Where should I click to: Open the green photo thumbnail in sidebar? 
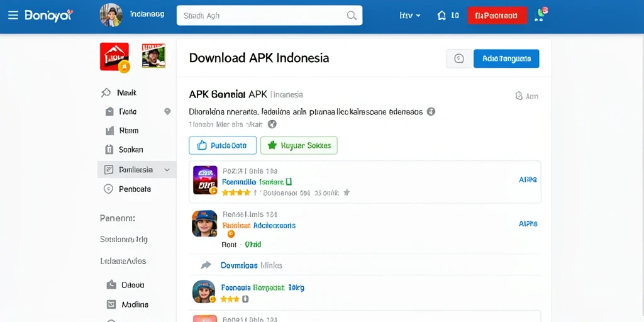click(x=153, y=55)
